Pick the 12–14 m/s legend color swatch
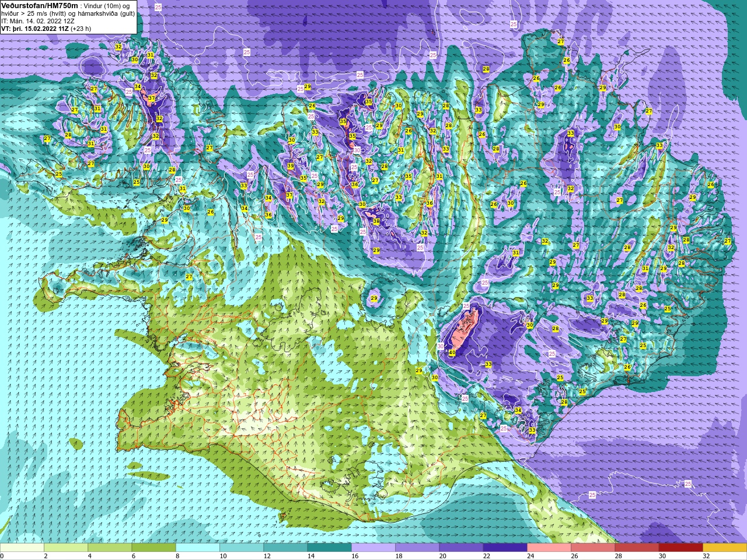 [x=285, y=548]
